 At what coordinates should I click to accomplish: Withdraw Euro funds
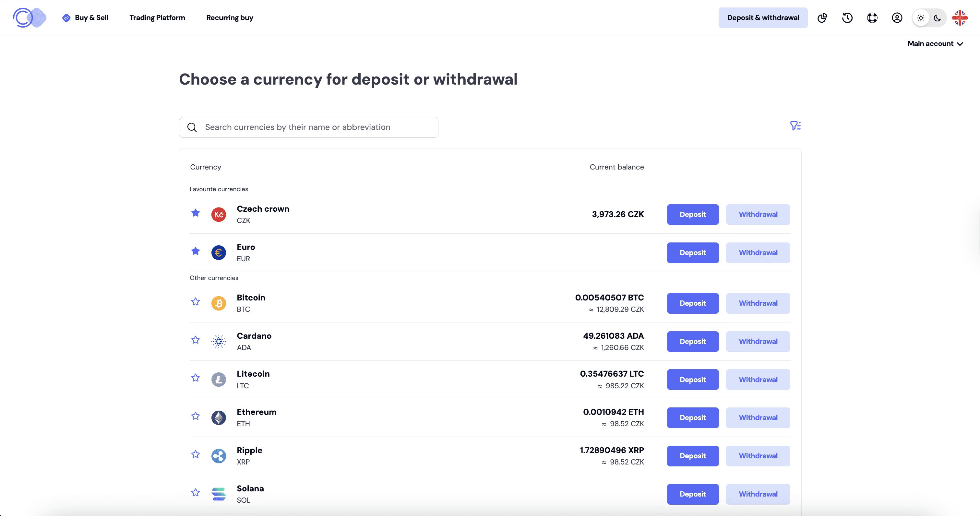(x=758, y=252)
